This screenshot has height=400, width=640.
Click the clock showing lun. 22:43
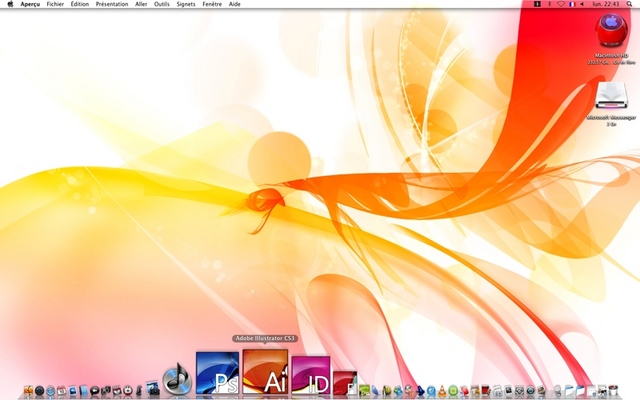[606, 4]
